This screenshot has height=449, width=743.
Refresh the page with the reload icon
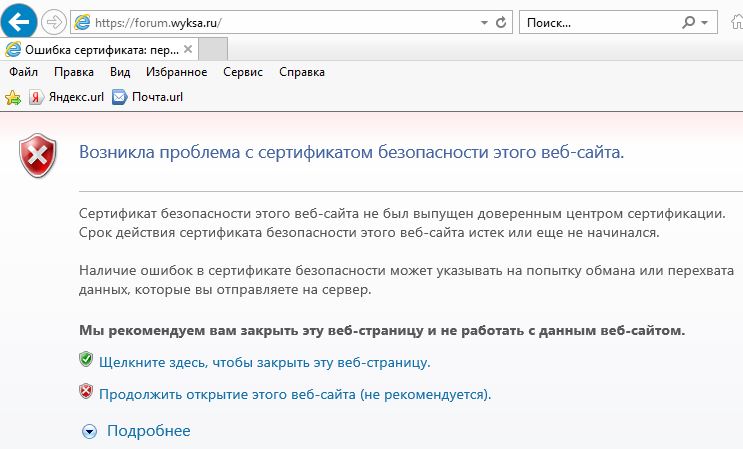pyautogui.click(x=501, y=22)
